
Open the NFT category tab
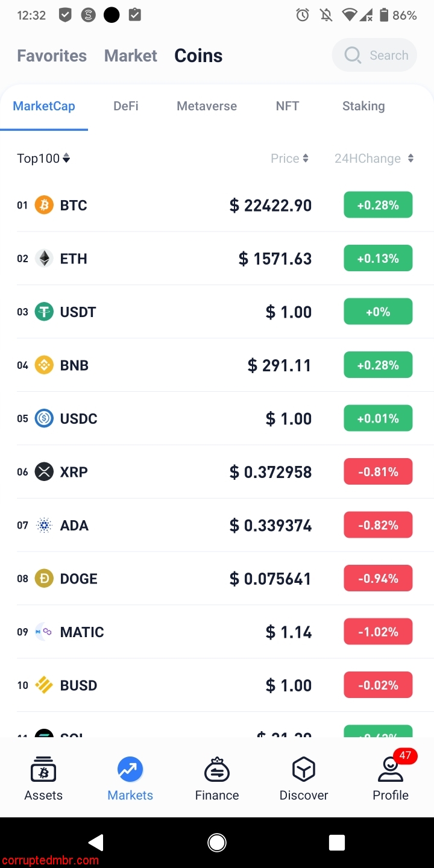point(288,106)
